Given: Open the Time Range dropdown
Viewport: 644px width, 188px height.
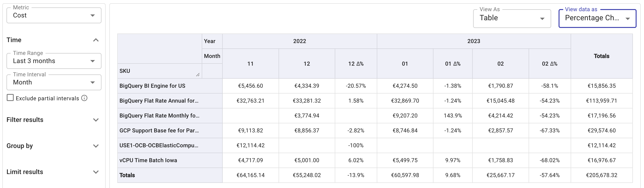Looking at the screenshot, I should 54,61.
